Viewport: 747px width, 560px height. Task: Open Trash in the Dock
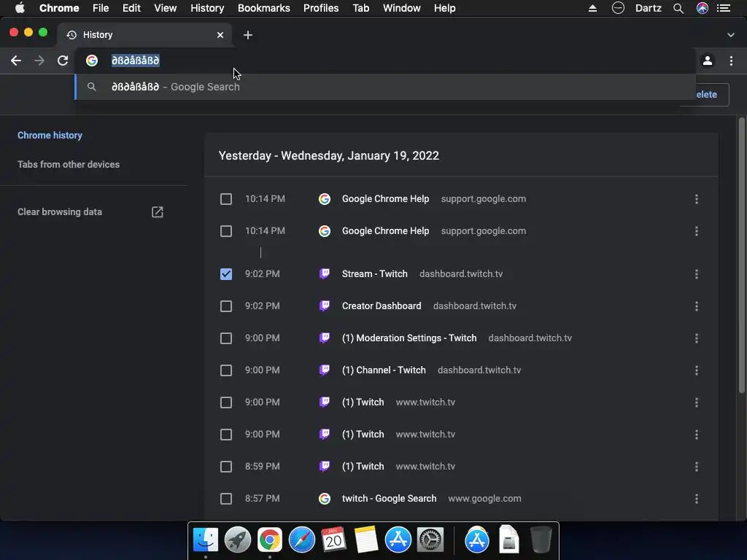[x=541, y=540]
